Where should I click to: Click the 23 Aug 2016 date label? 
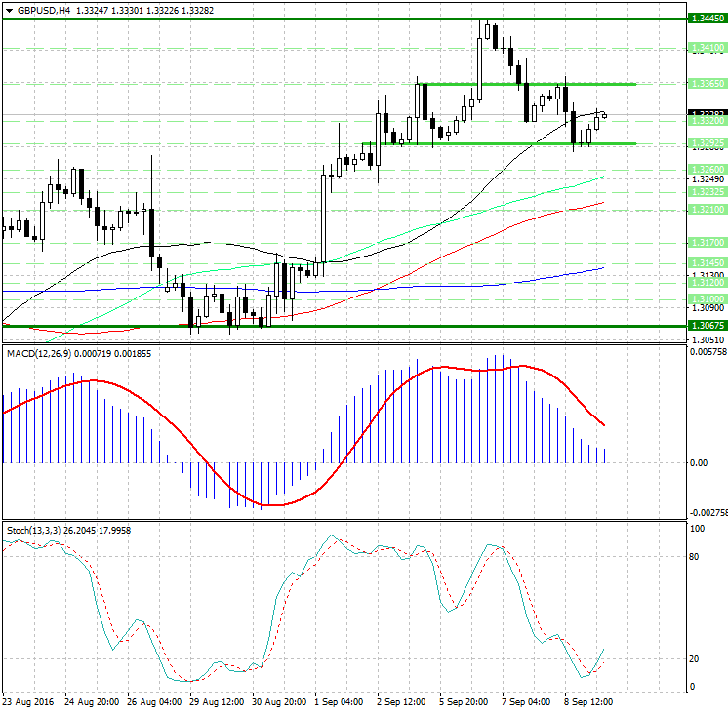pos(27,702)
